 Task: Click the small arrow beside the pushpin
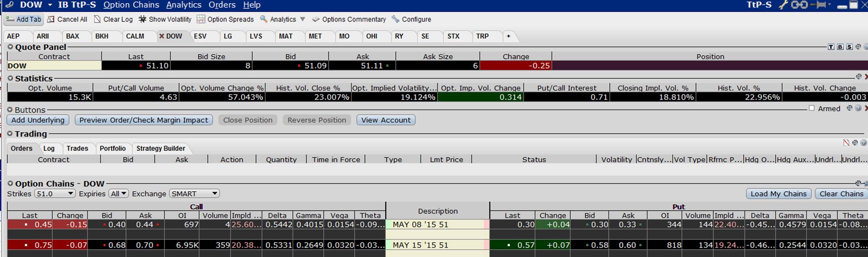coord(829,5)
